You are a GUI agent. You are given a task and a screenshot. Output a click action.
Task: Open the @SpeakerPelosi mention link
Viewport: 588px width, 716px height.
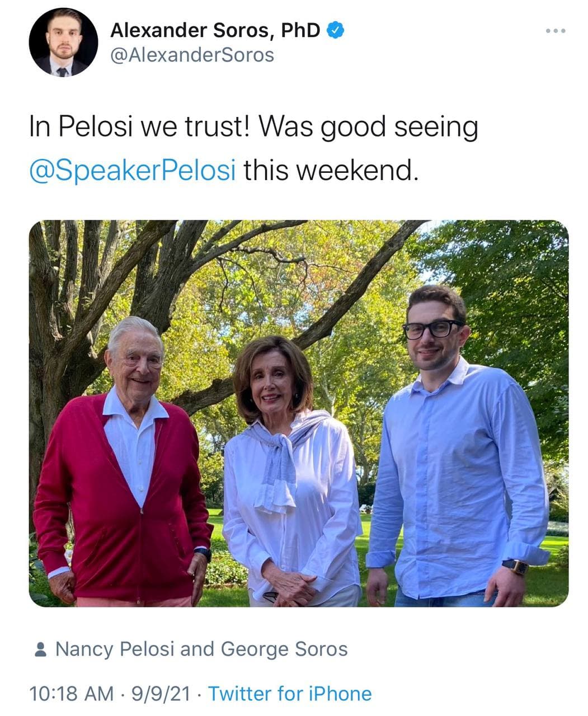coord(132,170)
